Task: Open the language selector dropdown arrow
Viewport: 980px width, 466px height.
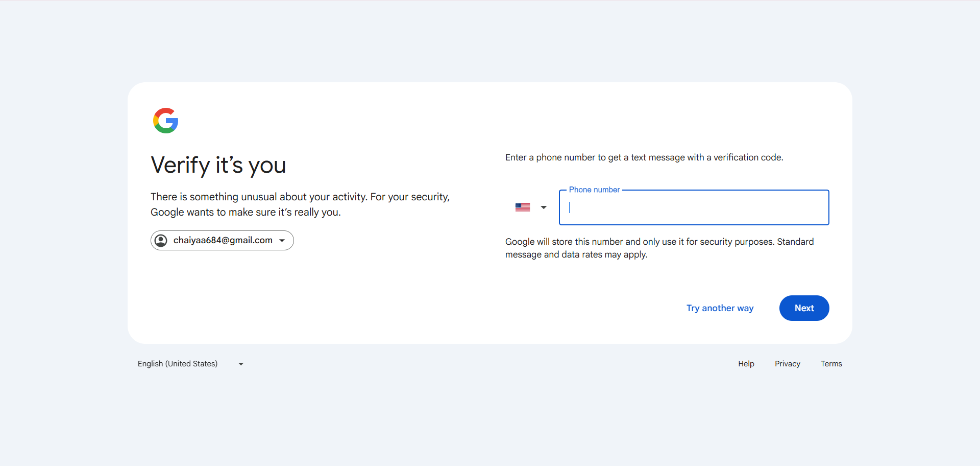Action: (x=241, y=364)
